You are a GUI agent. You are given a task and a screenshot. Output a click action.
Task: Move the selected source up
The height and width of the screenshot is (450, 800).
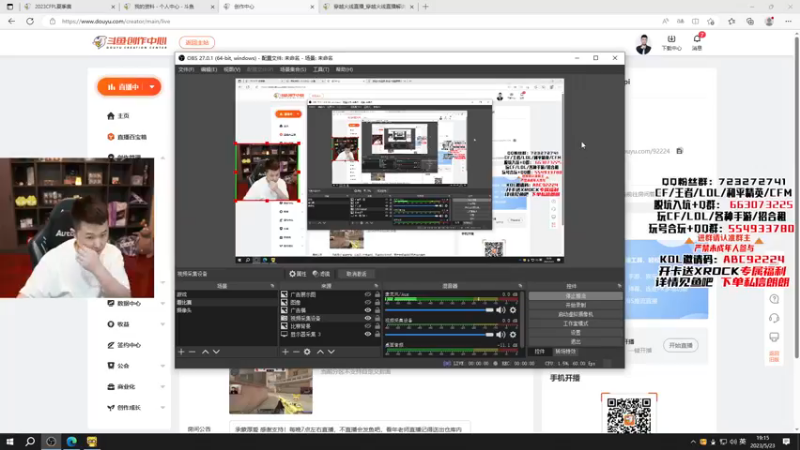point(320,352)
